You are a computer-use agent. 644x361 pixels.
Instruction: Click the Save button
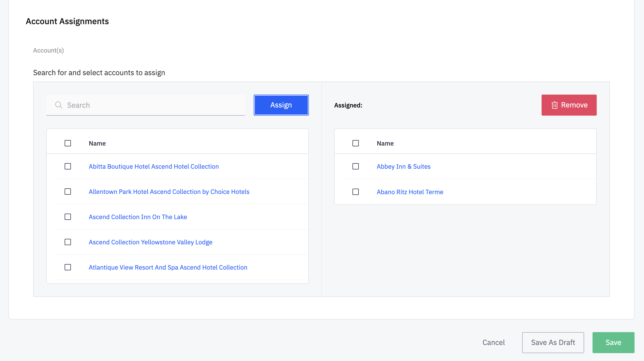coord(613,342)
